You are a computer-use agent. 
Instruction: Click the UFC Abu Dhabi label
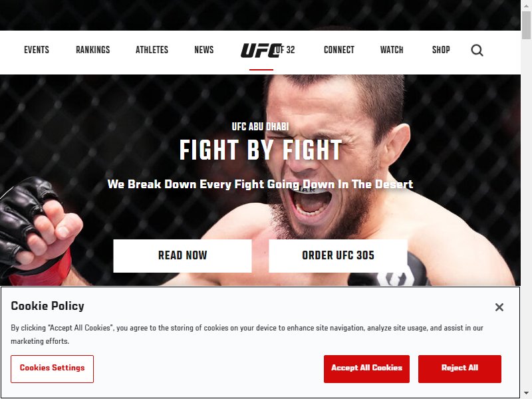pos(260,126)
